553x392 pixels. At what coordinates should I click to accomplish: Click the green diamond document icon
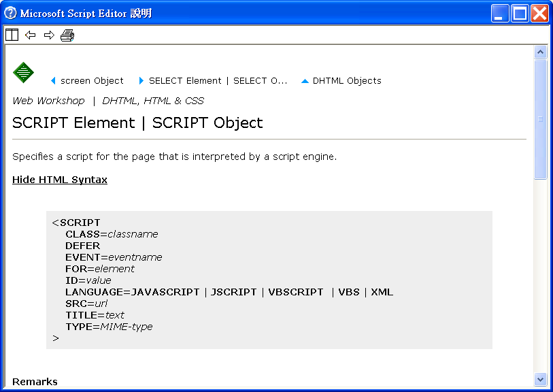click(x=23, y=73)
